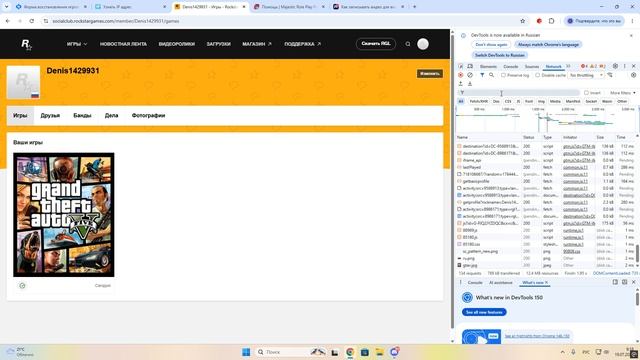Viewport: 640px width, 360px height.
Task: Open the Банды profile tab
Action: coord(82,116)
